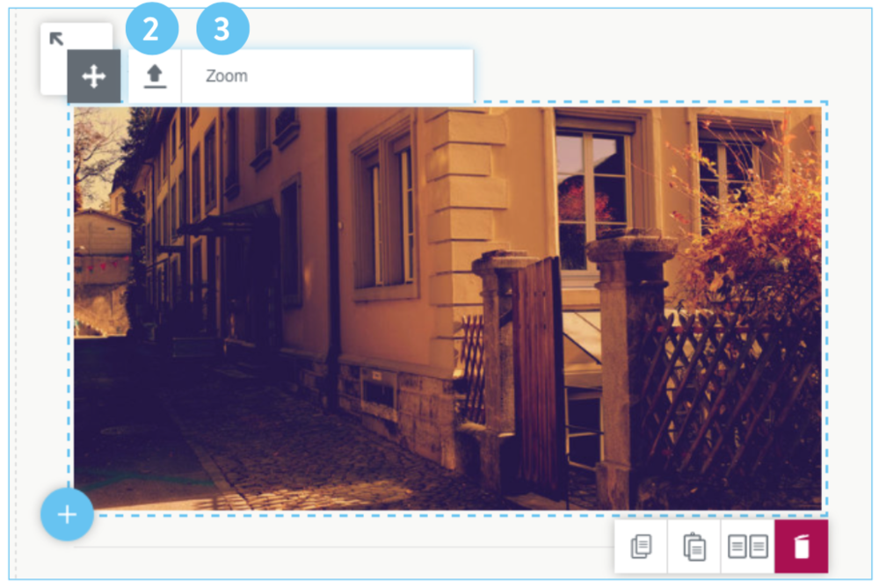Click the back arrow icon above the toolbar
The width and height of the screenshot is (879, 588).
(x=56, y=39)
